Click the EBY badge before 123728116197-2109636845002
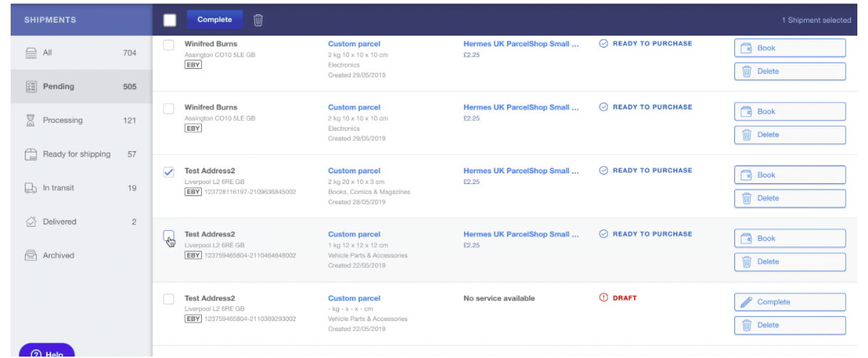 pos(193,192)
